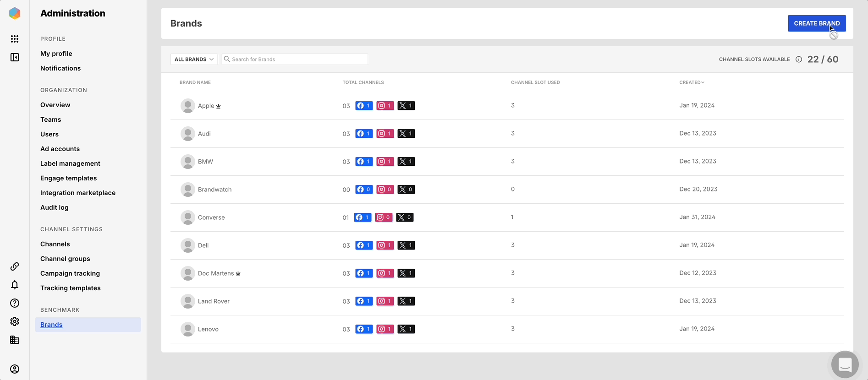Go to Notifications settings

click(x=60, y=68)
